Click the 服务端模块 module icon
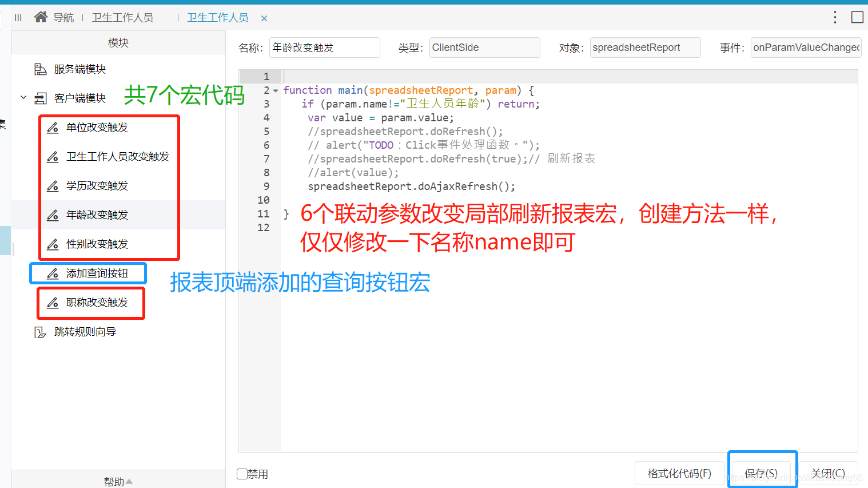The image size is (868, 488). pyautogui.click(x=40, y=69)
